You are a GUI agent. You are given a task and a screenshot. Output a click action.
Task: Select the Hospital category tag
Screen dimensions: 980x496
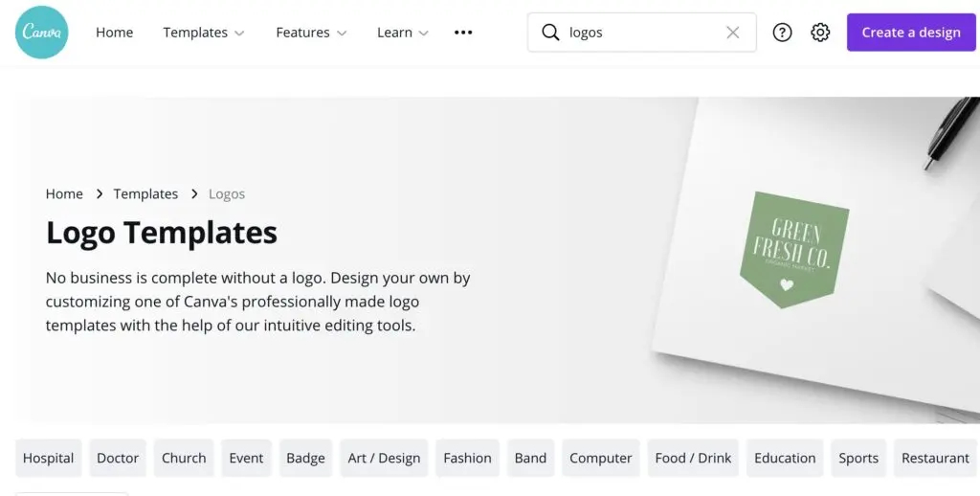point(48,458)
